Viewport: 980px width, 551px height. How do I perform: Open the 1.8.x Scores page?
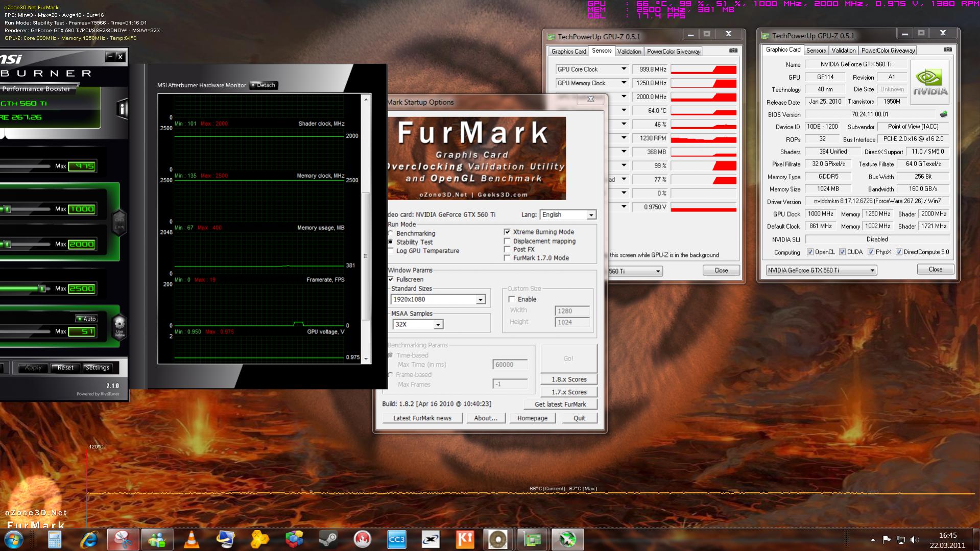tap(569, 379)
